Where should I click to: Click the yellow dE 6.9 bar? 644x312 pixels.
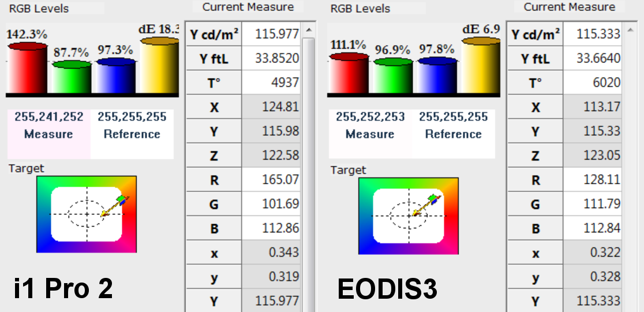click(481, 65)
